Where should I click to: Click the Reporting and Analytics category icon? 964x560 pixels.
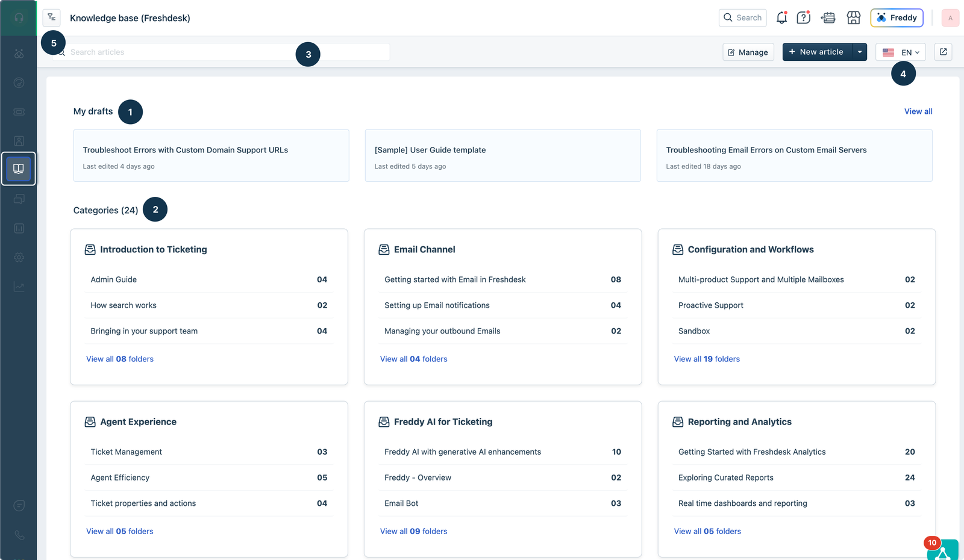[x=678, y=422]
